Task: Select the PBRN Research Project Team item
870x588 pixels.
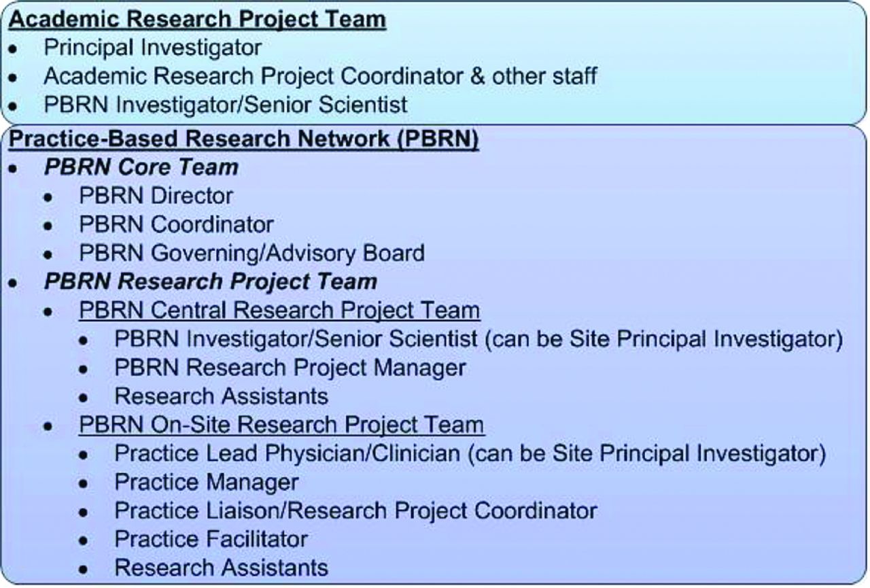Action: point(211,281)
